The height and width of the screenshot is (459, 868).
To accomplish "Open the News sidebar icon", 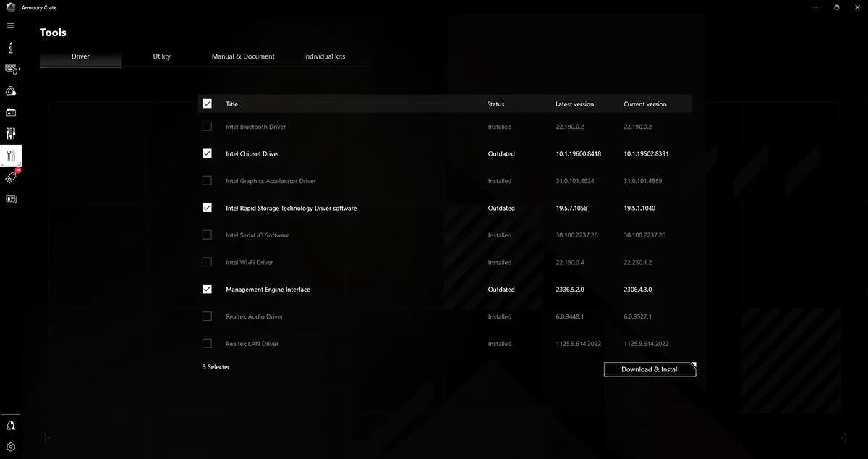I will tap(11, 199).
